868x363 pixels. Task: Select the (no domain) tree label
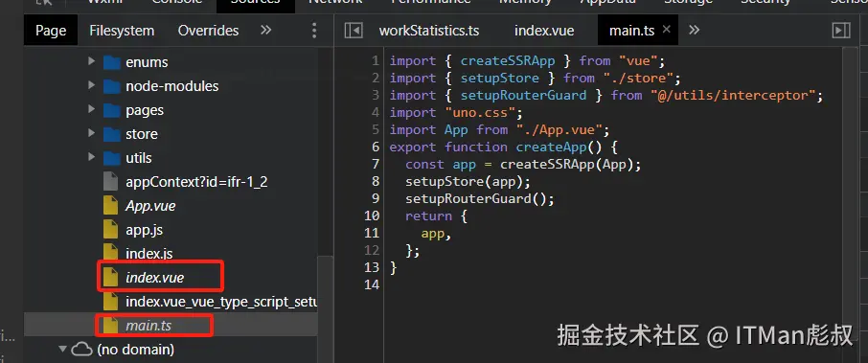[x=136, y=350]
